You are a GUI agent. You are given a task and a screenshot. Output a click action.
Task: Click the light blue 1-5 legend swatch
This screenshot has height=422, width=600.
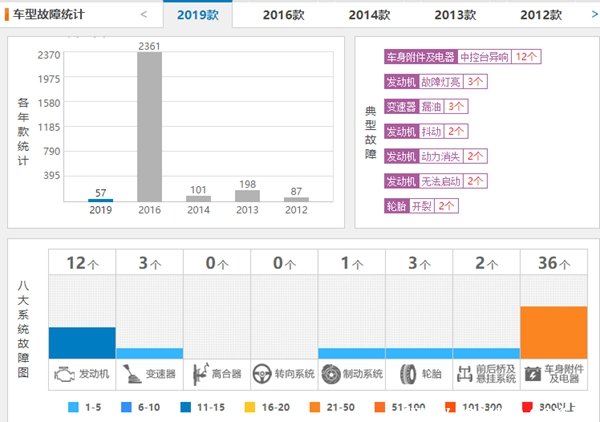[x=75, y=408]
